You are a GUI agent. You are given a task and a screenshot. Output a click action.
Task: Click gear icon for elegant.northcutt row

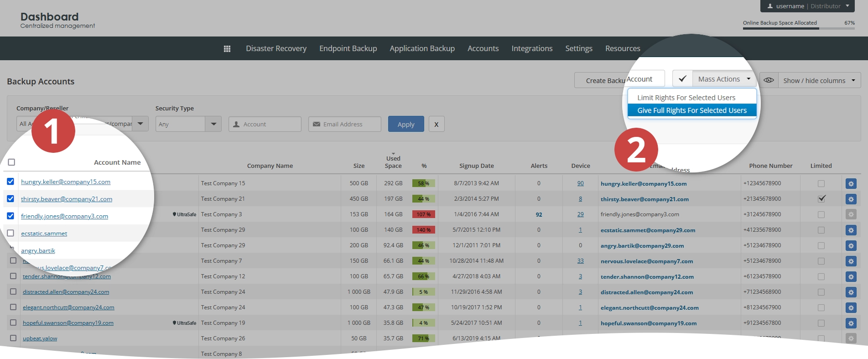(x=851, y=308)
